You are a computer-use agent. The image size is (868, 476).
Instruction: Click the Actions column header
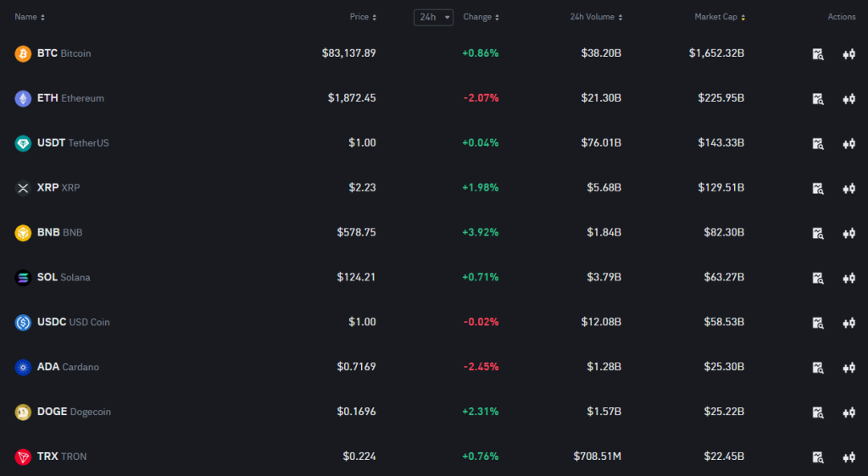click(842, 17)
